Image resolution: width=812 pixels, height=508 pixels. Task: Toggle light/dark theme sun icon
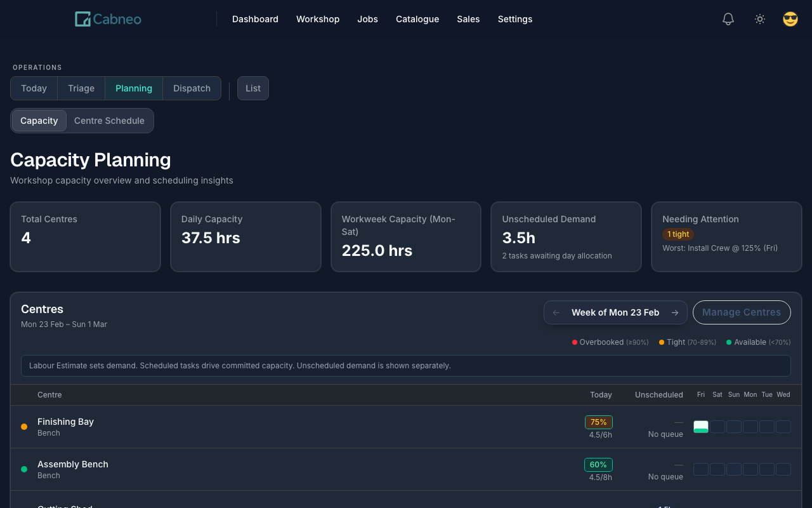tap(759, 19)
